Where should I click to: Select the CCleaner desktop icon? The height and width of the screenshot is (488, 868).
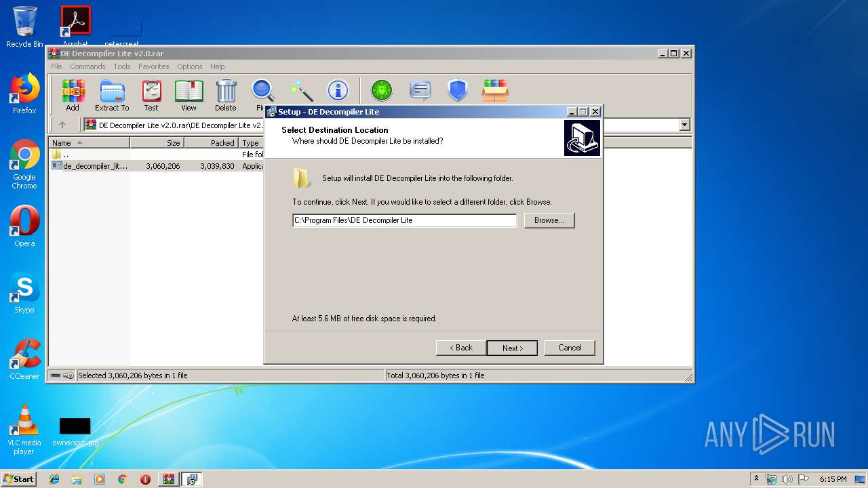[x=24, y=359]
